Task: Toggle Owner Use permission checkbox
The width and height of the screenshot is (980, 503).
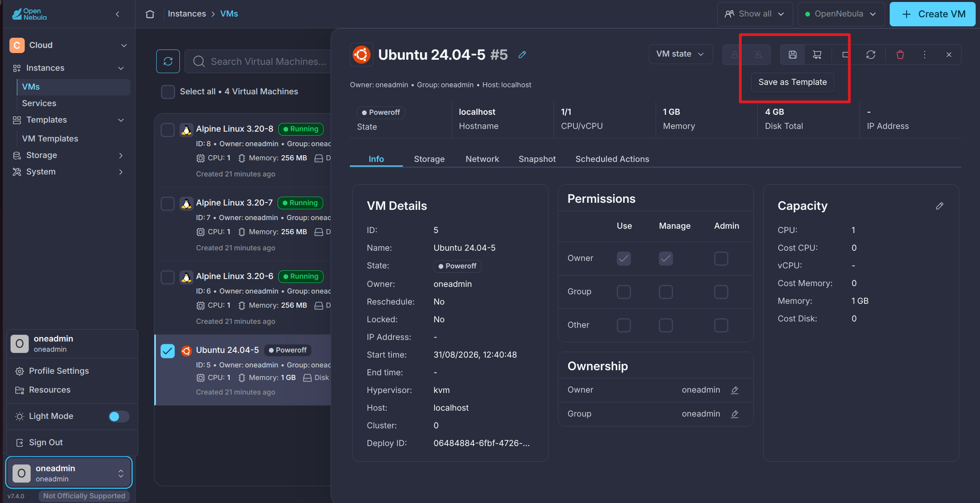Action: (x=624, y=259)
